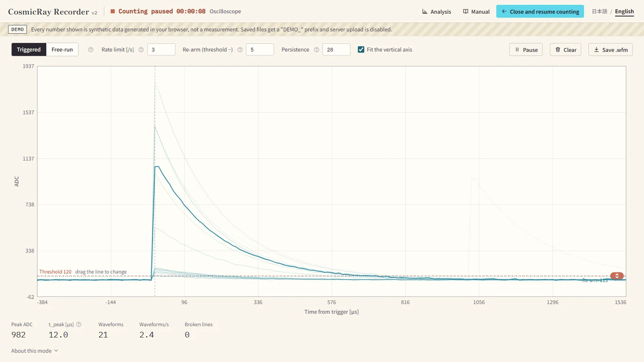Toggle the Fit the vertical axis checkbox
The width and height of the screenshot is (644, 362).
point(361,49)
